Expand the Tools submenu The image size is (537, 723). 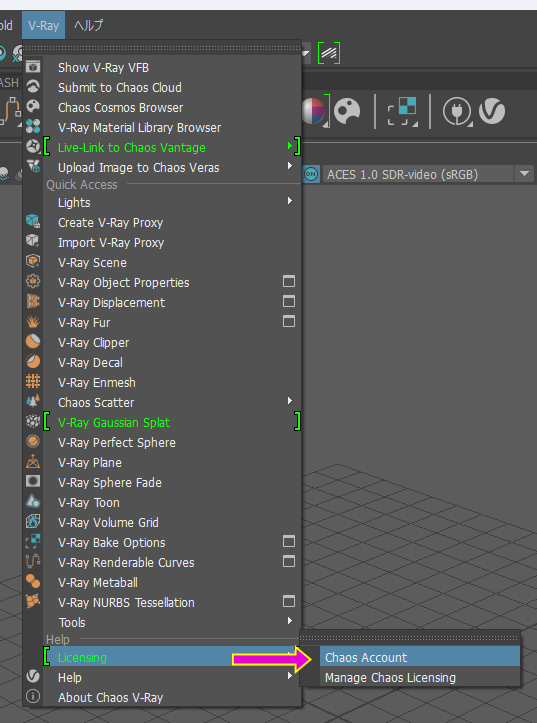point(172,622)
